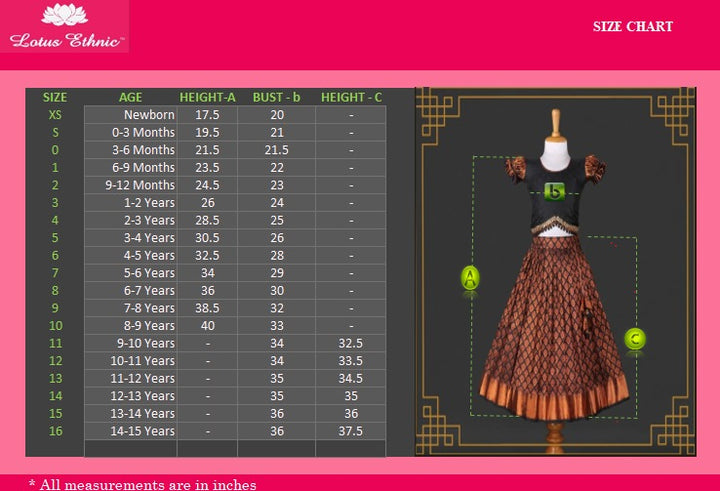Click the '23.5' height value
Image resolution: width=720 pixels, height=491 pixels.
207,168
